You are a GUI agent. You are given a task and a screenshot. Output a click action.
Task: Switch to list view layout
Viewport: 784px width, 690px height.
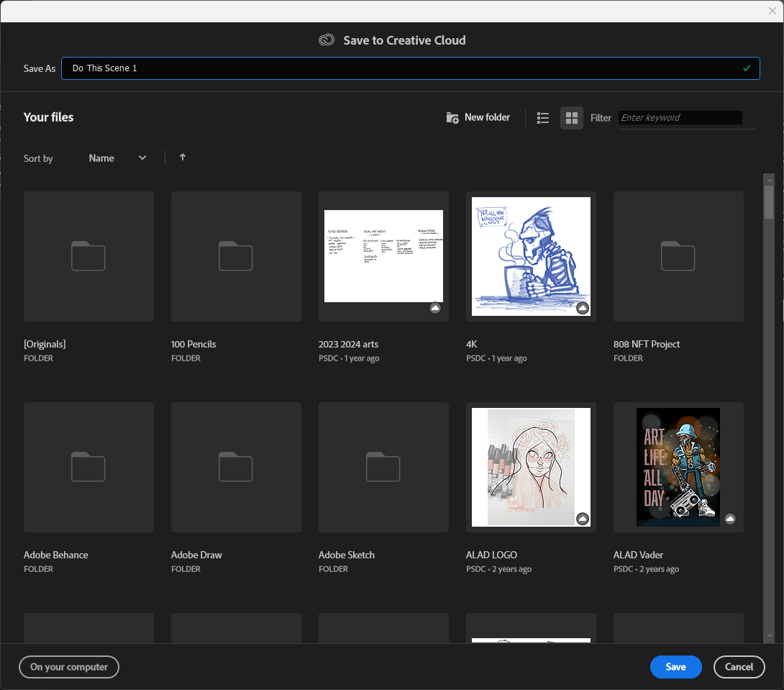(x=543, y=118)
